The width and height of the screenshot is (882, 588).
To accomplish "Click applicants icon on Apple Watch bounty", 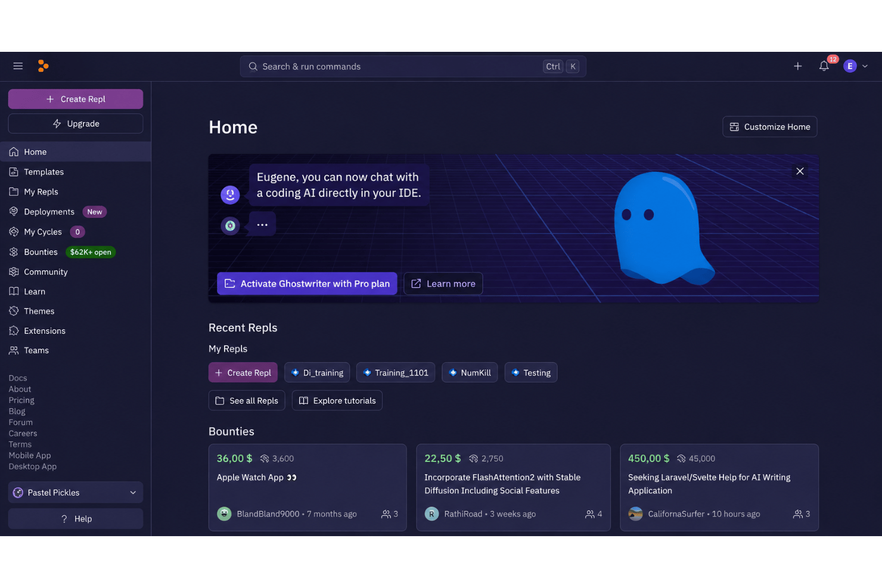I will (x=386, y=514).
